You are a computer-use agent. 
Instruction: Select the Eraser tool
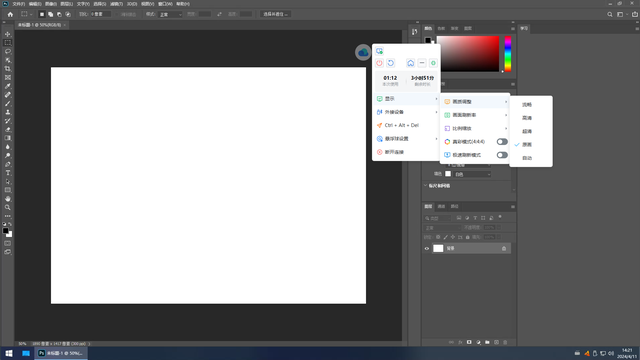pyautogui.click(x=8, y=129)
